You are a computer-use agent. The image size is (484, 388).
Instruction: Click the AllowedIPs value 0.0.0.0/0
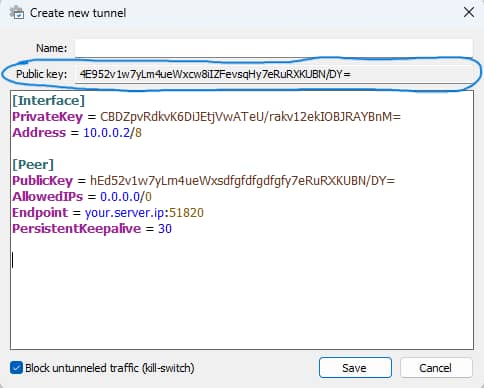coord(126,197)
